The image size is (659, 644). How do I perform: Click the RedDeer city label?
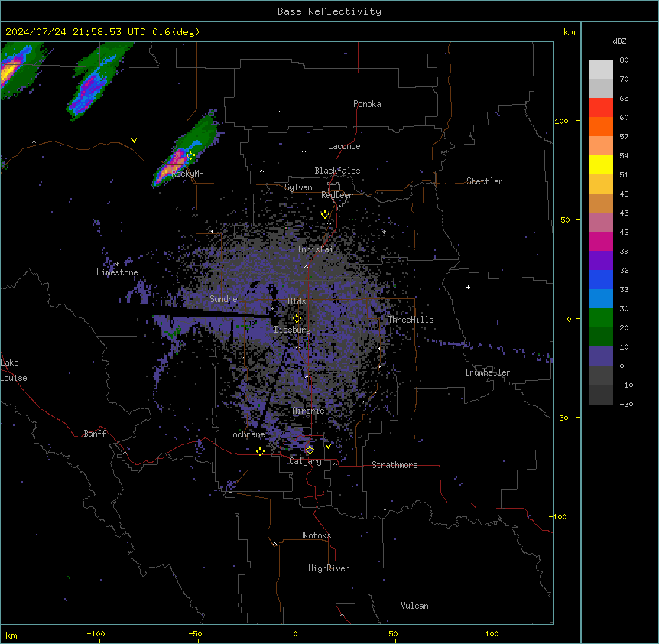[336, 195]
